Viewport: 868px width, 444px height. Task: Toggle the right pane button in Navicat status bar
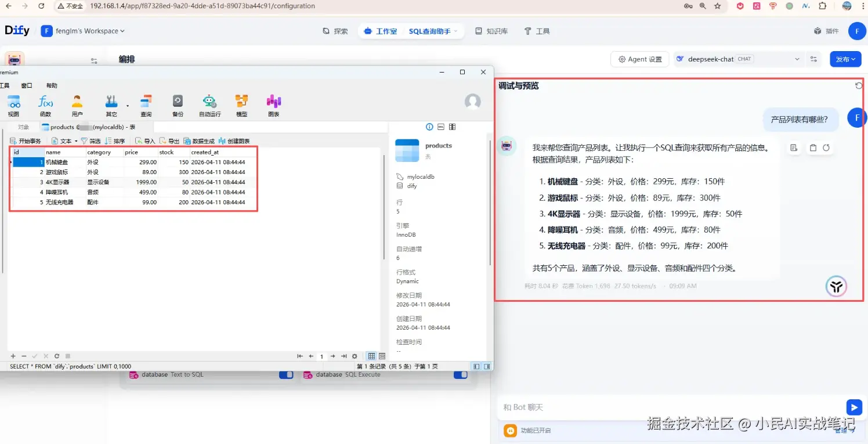pyautogui.click(x=487, y=366)
